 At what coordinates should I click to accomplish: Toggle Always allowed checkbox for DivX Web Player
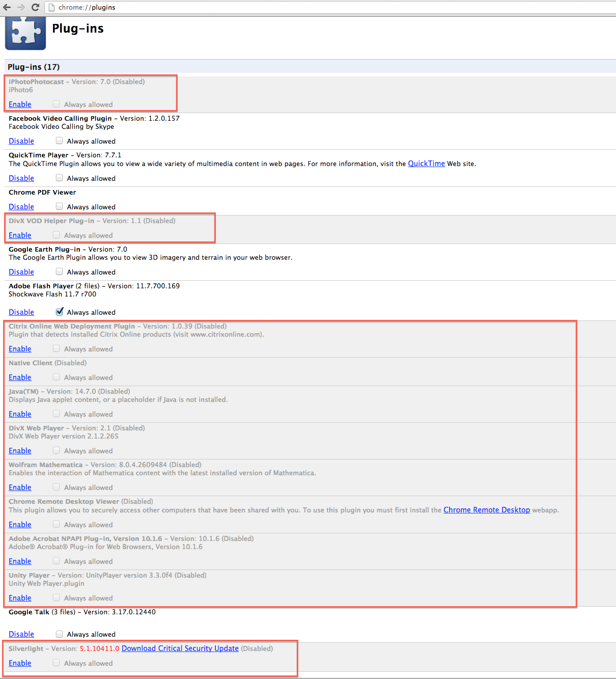[x=57, y=450]
